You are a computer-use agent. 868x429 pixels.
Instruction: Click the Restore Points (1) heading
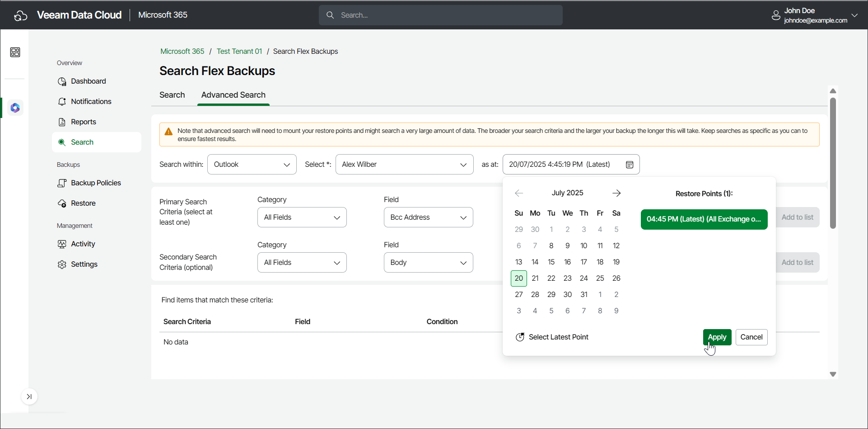coord(704,194)
